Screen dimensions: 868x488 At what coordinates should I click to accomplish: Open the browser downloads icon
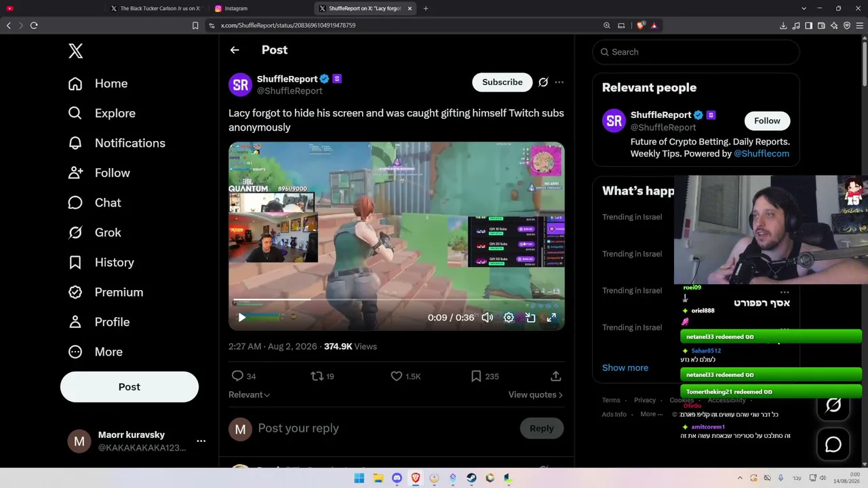(x=783, y=26)
